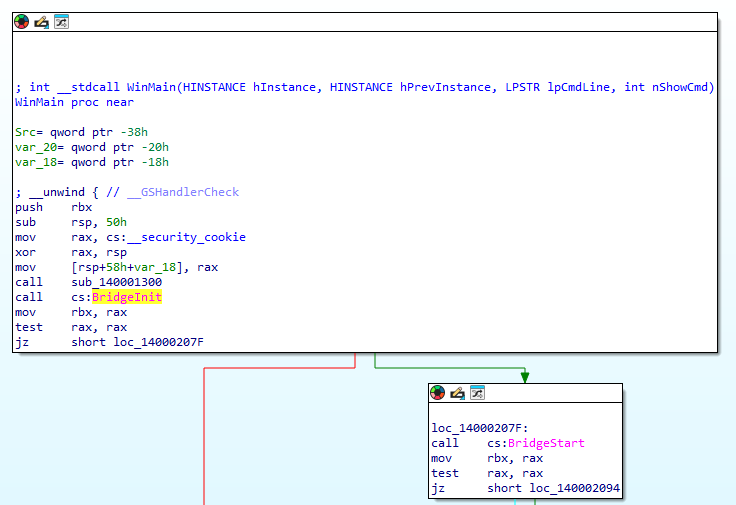Click pencil icon on loc_14000207F block
This screenshot has height=505, width=736.
click(x=457, y=393)
